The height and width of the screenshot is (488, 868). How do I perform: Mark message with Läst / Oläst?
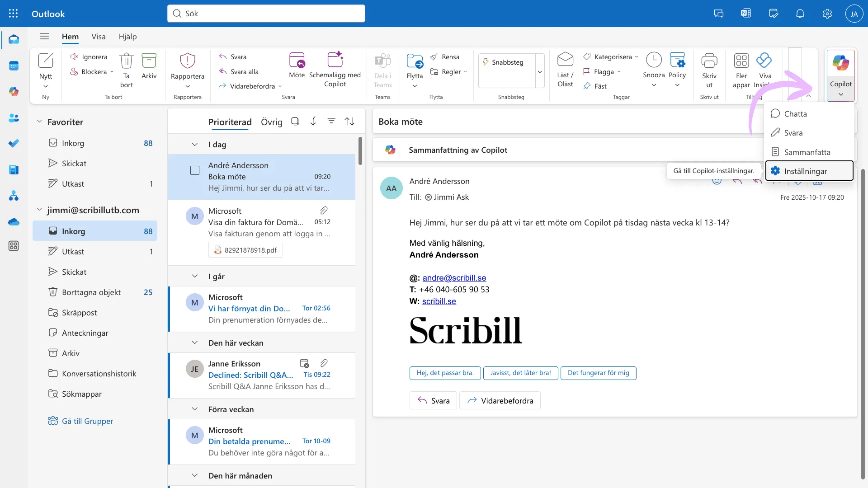[565, 70]
